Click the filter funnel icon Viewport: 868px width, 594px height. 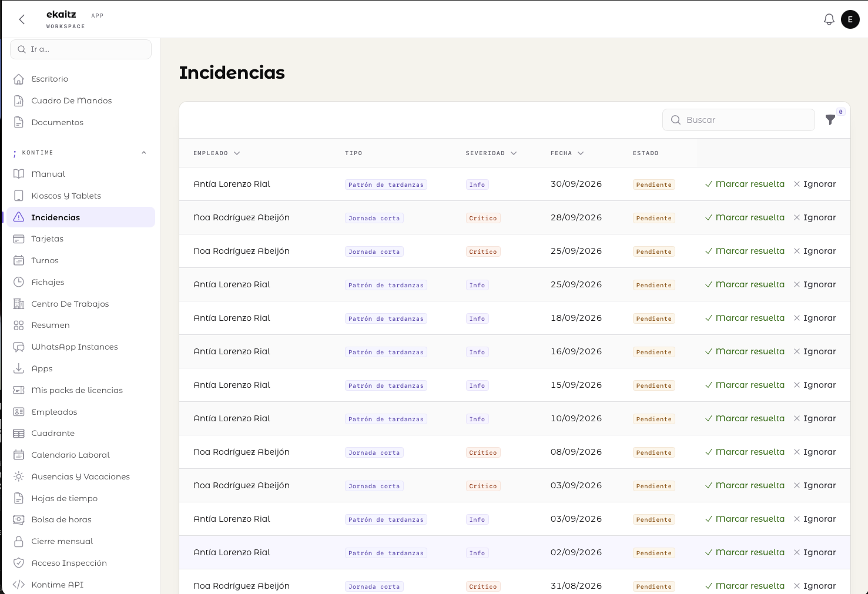pyautogui.click(x=830, y=120)
